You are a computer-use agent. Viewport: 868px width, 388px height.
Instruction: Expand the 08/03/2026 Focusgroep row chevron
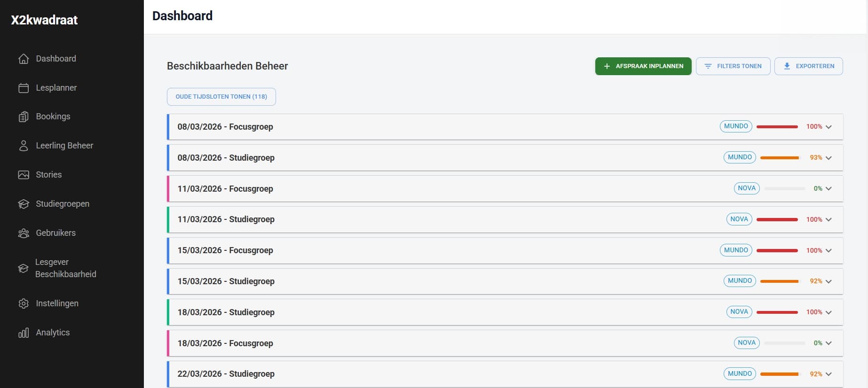coord(829,127)
